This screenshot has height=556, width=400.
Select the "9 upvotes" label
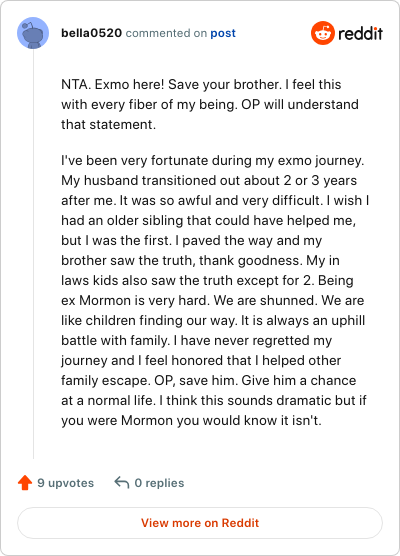(x=66, y=483)
